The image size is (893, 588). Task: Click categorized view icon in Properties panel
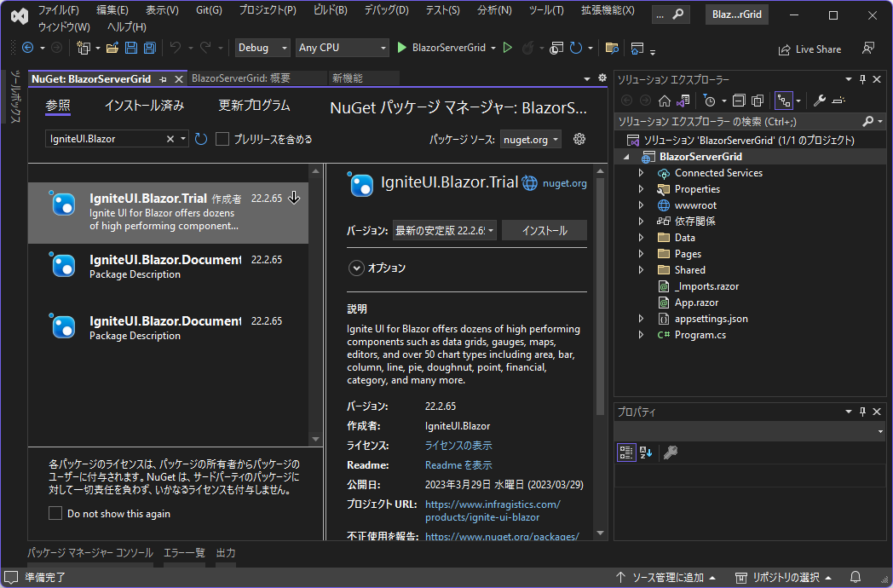(x=626, y=453)
